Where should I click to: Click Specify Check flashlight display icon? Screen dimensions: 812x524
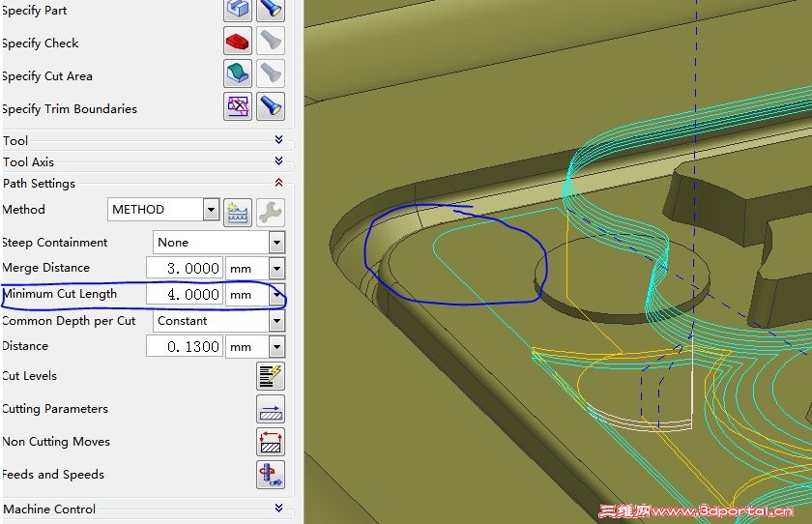click(271, 41)
